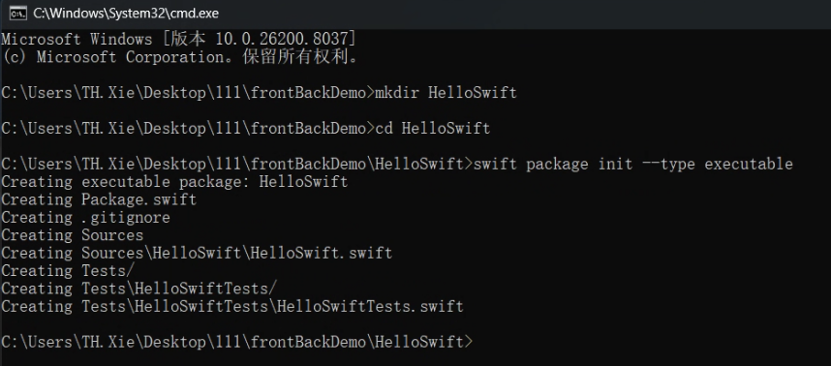Click the C:\Windows\System32\cmd.exe window title
The height and width of the screenshot is (366, 832).
(x=126, y=13)
